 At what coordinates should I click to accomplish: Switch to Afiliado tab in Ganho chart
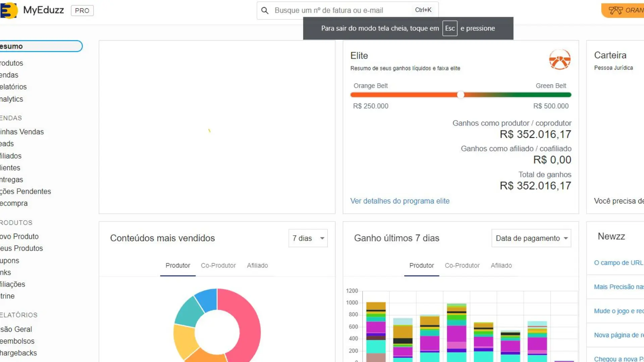501,265
